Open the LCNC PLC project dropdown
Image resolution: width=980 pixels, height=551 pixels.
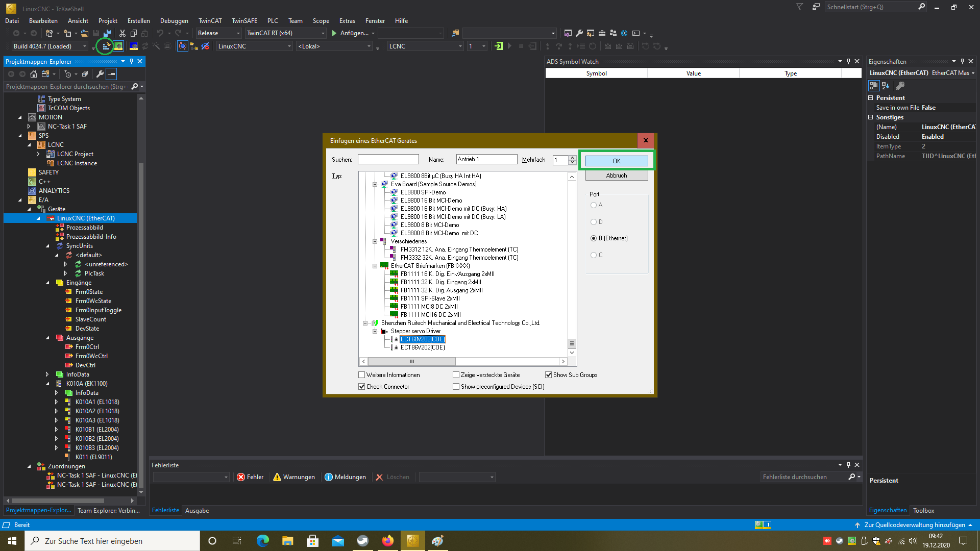[x=425, y=46]
